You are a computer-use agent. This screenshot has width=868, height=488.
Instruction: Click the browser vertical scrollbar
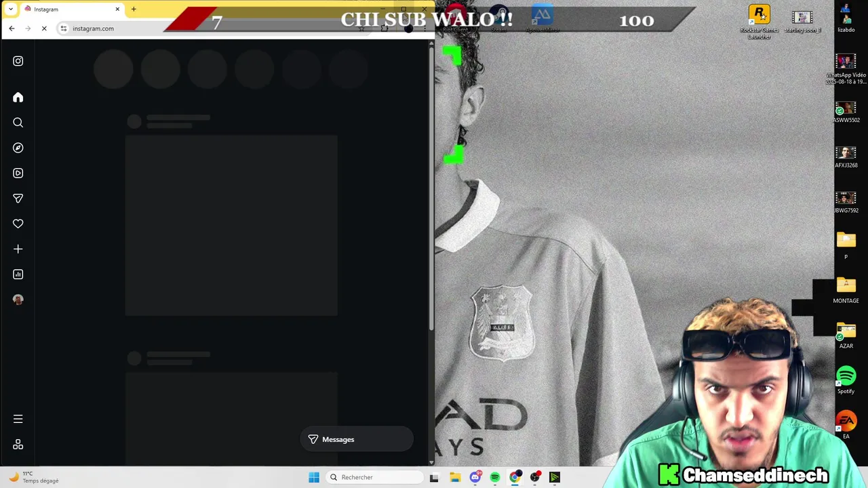(x=431, y=190)
